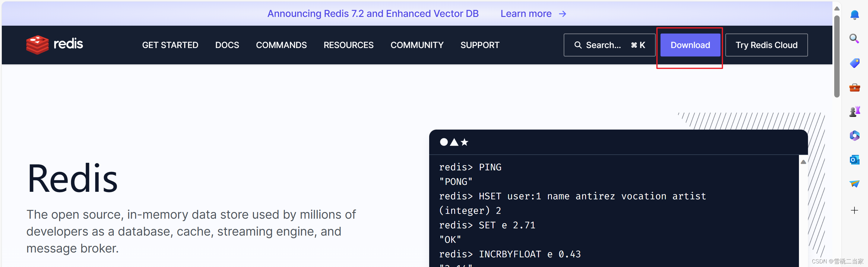The width and height of the screenshot is (868, 267).
Task: Open browser sidebar paper plane icon
Action: 854,184
